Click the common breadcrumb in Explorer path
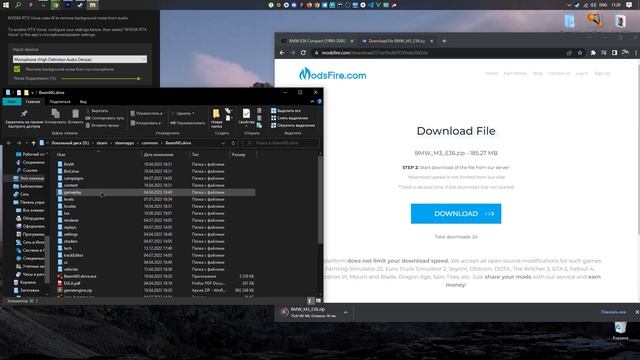 pos(149,143)
